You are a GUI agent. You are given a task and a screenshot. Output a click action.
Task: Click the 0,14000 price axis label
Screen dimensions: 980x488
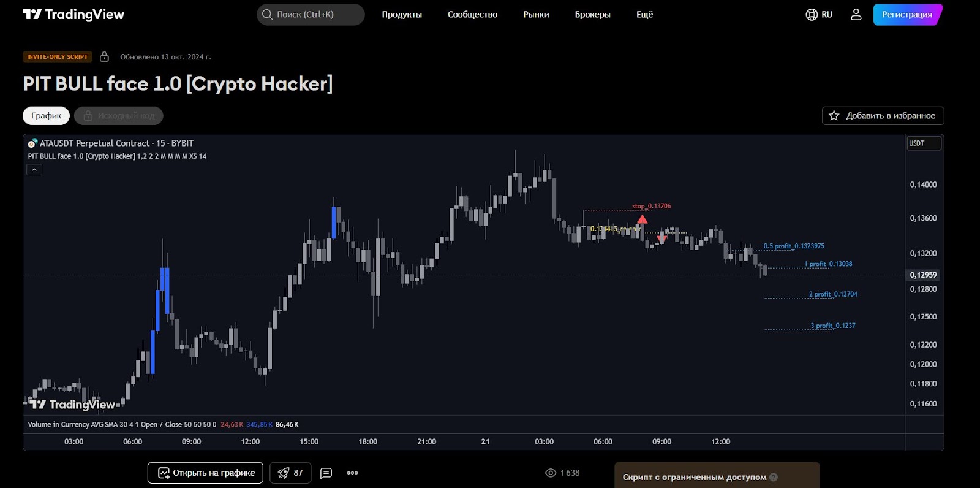pos(923,185)
